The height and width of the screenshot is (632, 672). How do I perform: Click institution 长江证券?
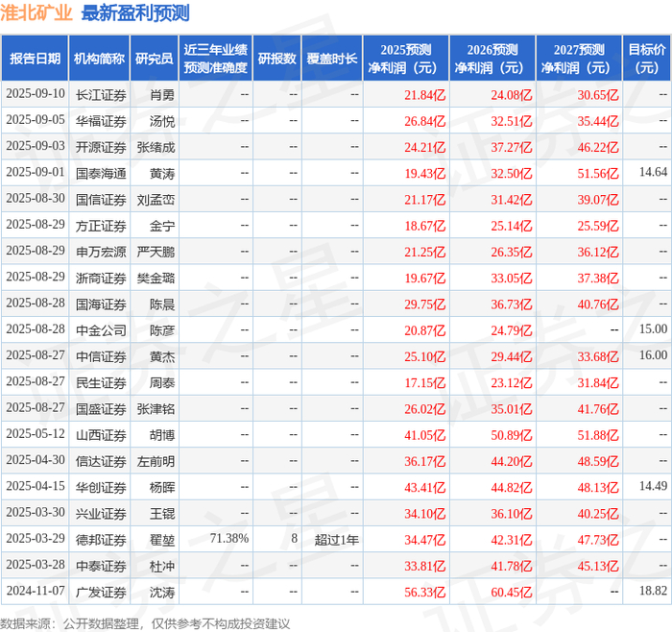[101, 95]
